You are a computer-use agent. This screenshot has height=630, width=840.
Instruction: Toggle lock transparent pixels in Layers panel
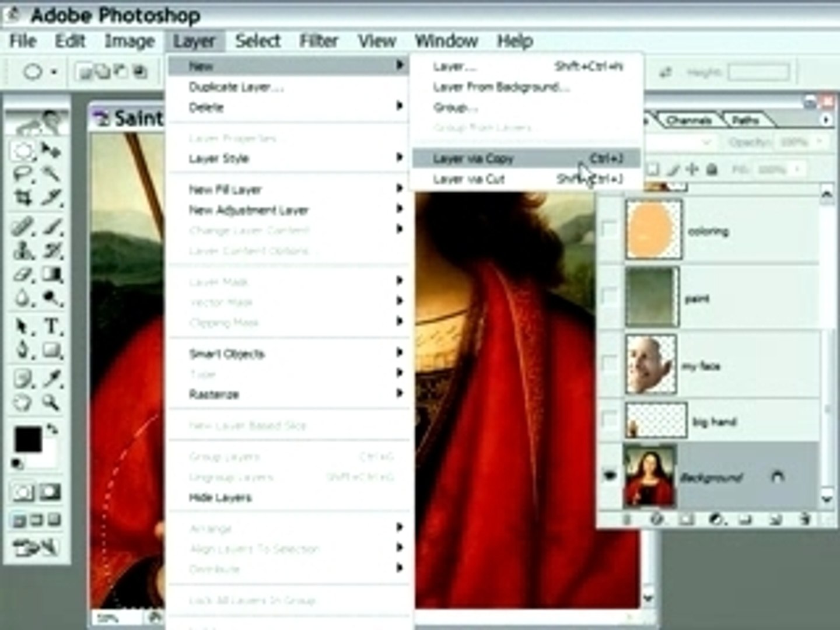[654, 169]
